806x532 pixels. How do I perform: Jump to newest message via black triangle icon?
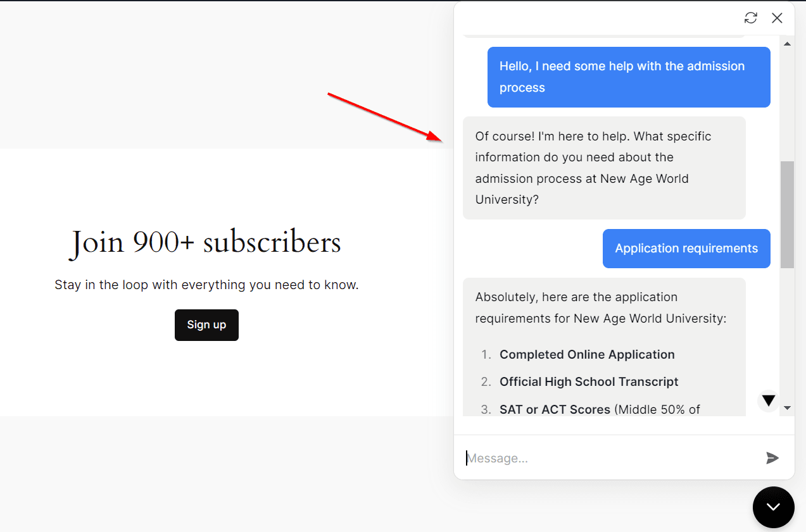(767, 400)
